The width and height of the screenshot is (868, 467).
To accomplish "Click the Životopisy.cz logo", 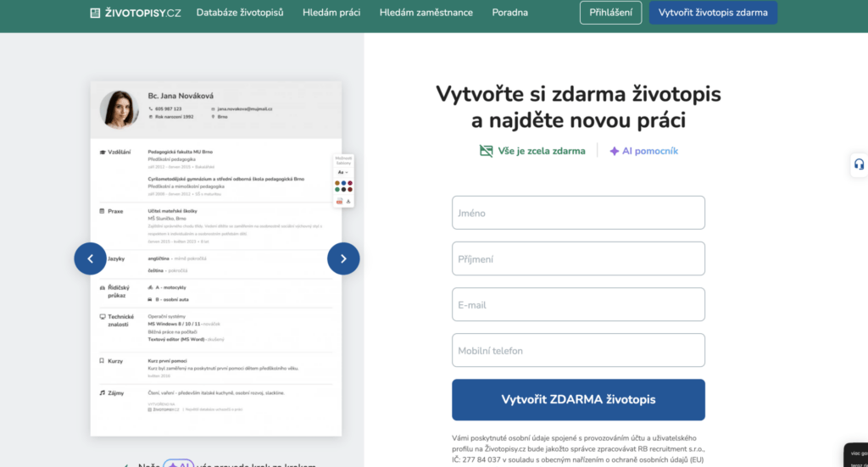I will point(136,13).
